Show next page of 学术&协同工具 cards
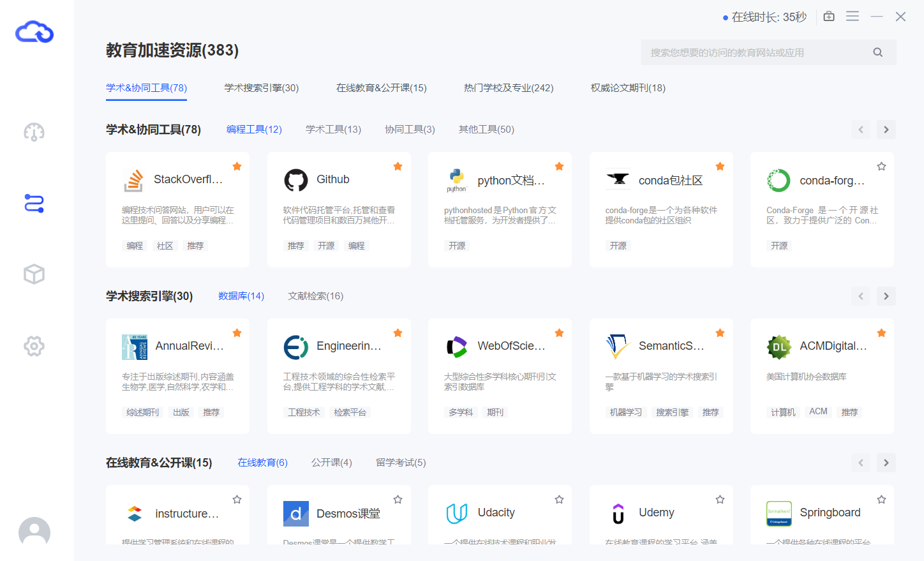The width and height of the screenshot is (924, 561). click(x=886, y=130)
